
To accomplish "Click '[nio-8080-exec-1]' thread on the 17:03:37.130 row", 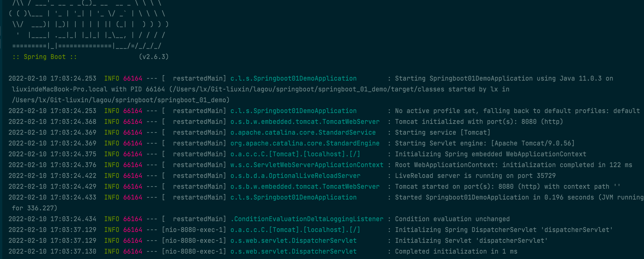I will point(194,251).
